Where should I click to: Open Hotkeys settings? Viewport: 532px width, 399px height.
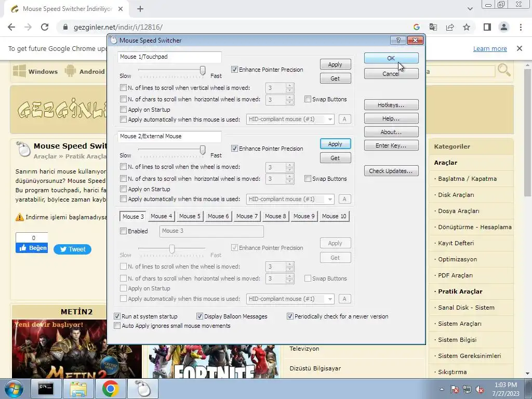click(391, 105)
